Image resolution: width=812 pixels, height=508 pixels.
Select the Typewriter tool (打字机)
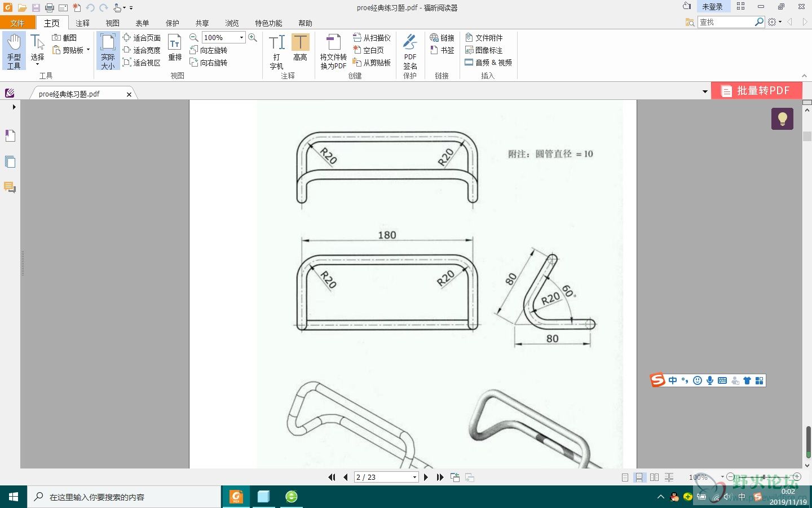276,51
